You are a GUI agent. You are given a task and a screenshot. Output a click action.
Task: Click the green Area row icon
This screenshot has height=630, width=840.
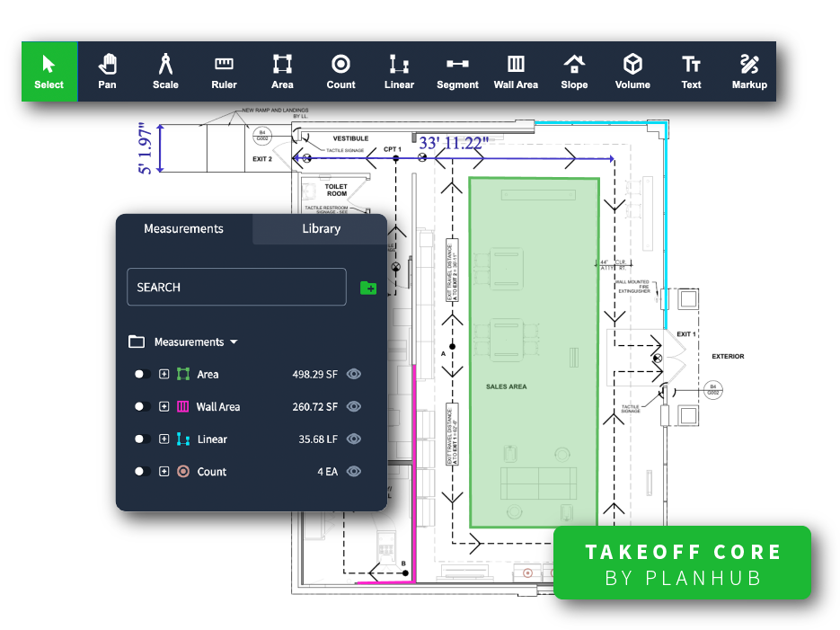[183, 374]
